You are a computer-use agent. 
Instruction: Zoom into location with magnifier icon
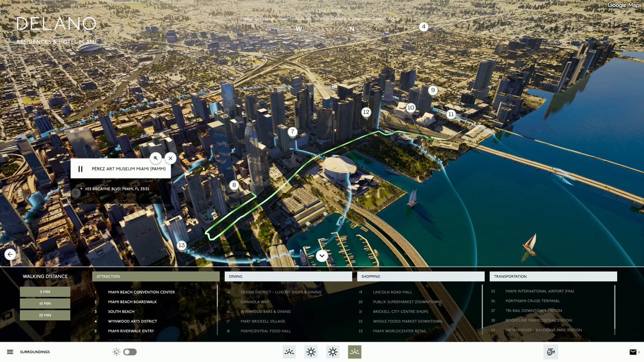[x=155, y=158]
